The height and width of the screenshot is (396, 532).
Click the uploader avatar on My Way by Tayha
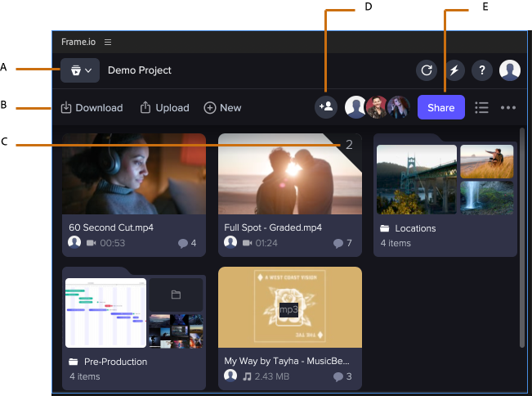(230, 376)
